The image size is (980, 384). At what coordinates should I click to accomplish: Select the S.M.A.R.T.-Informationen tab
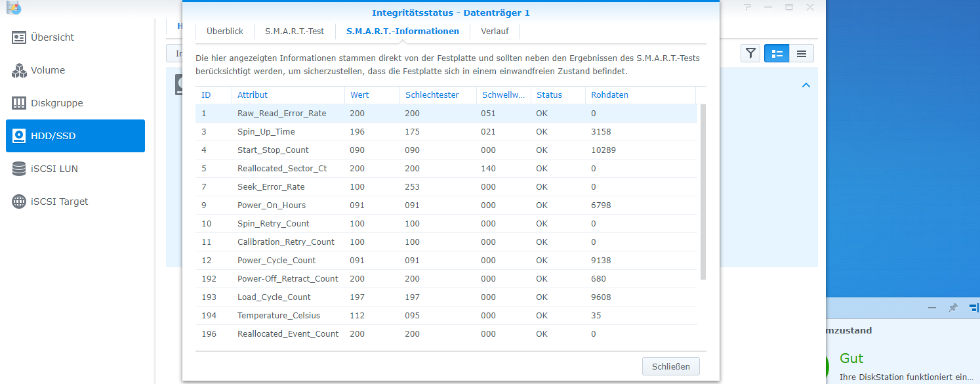point(403,31)
